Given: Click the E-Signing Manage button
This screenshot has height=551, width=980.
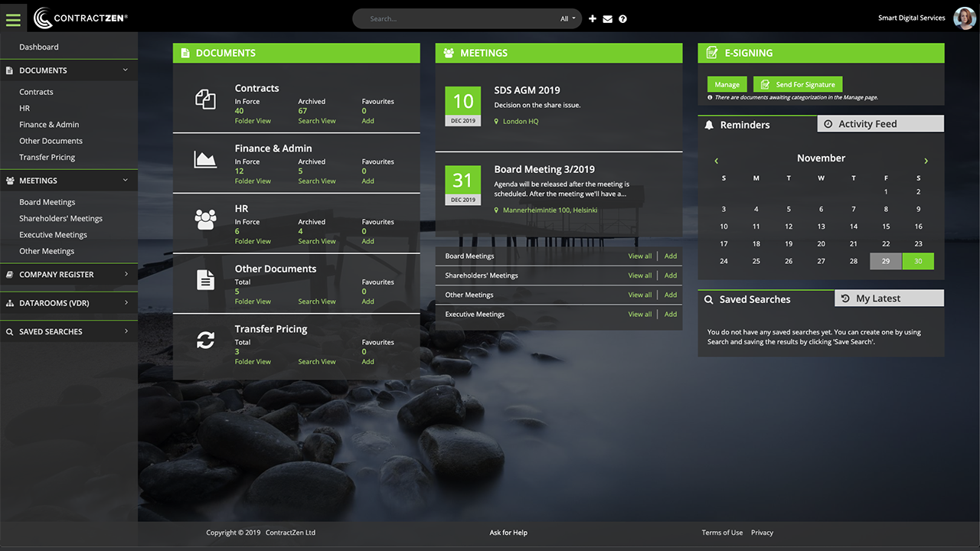Looking at the screenshot, I should tap(727, 85).
